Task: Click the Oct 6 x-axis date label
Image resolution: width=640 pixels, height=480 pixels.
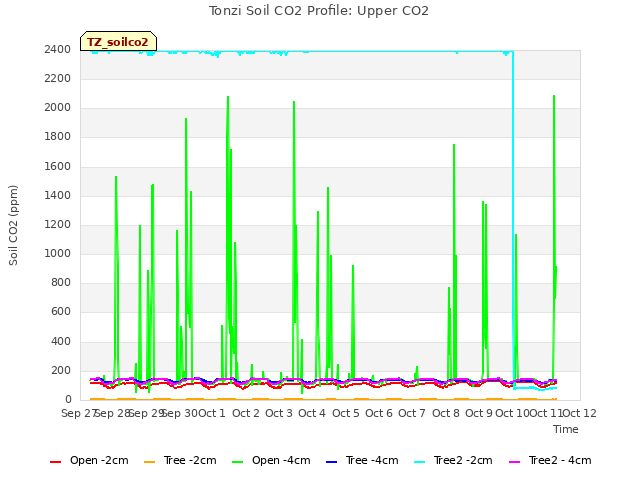Action: click(379, 413)
